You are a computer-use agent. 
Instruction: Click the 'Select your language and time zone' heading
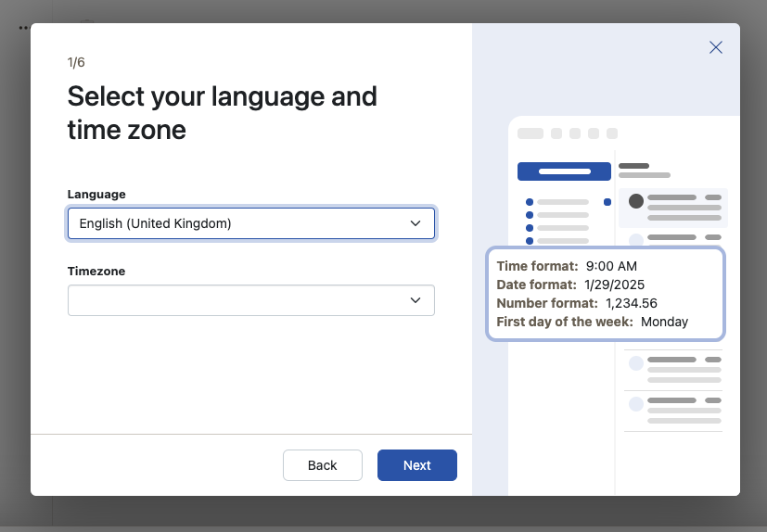(222, 112)
